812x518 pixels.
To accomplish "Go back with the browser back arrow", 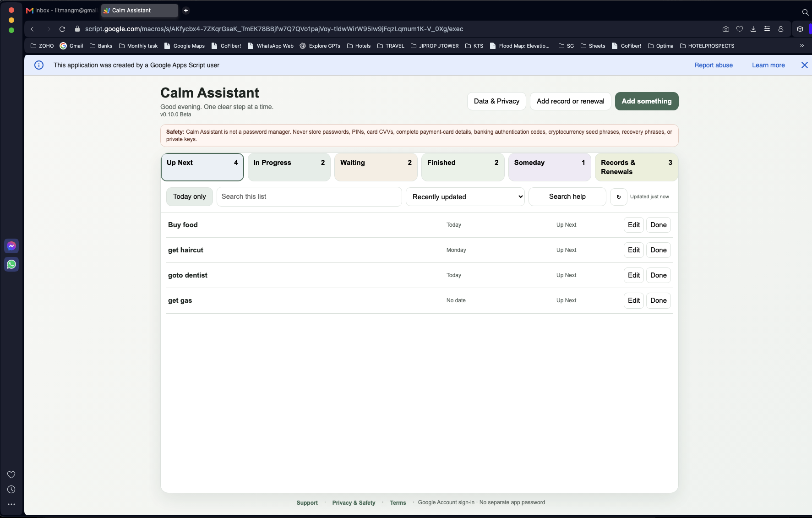I will click(32, 29).
